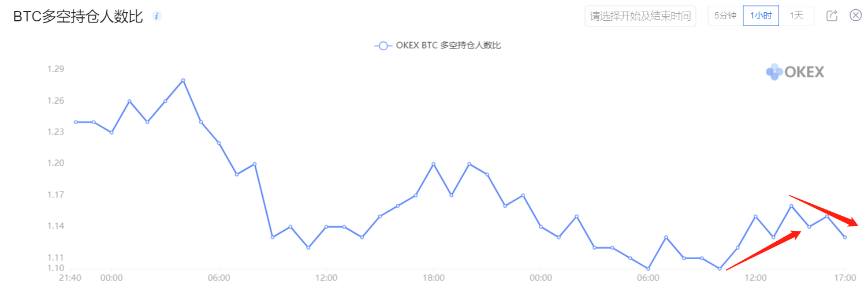Image resolution: width=868 pixels, height=292 pixels.
Task: Click the peak data point at 1.28
Action: click(x=183, y=80)
